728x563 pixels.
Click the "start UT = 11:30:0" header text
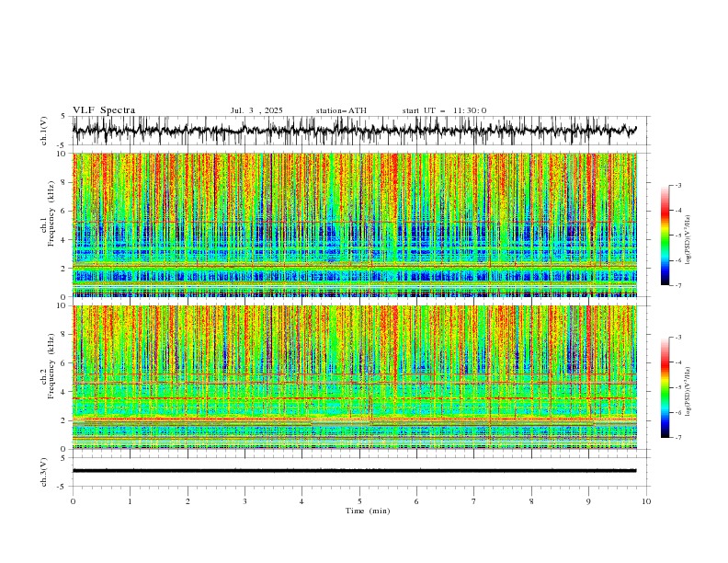pyautogui.click(x=444, y=110)
